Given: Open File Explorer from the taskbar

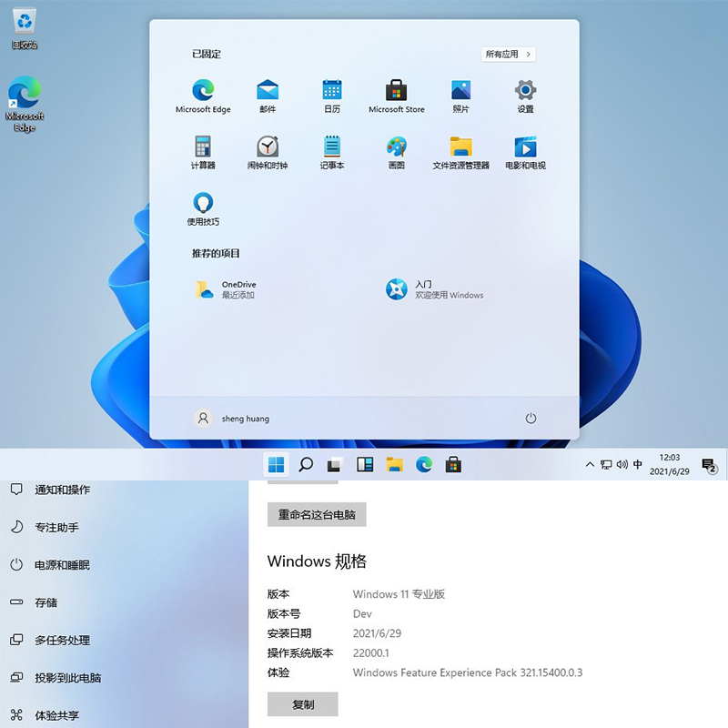Looking at the screenshot, I should [394, 464].
